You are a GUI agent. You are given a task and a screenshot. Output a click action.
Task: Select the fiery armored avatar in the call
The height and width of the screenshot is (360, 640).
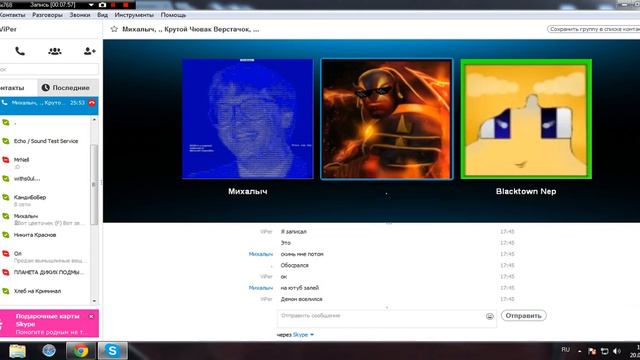(x=387, y=119)
